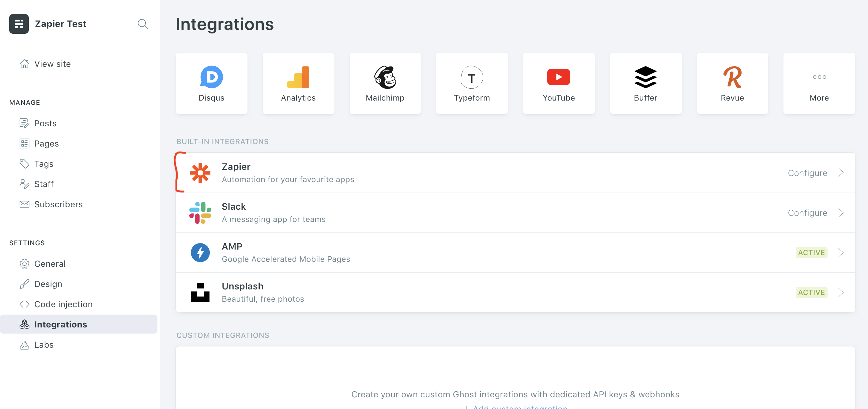Expand Slack row chevron arrow
The height and width of the screenshot is (409, 868).
click(x=841, y=212)
